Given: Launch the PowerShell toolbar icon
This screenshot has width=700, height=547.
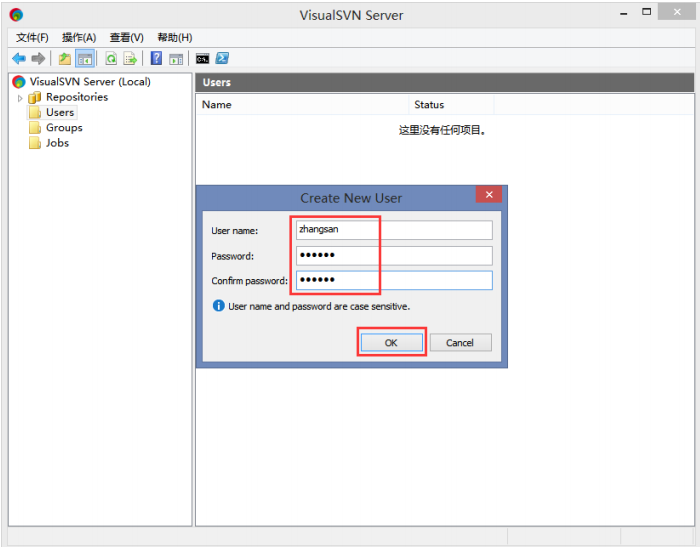Looking at the screenshot, I should 222,58.
